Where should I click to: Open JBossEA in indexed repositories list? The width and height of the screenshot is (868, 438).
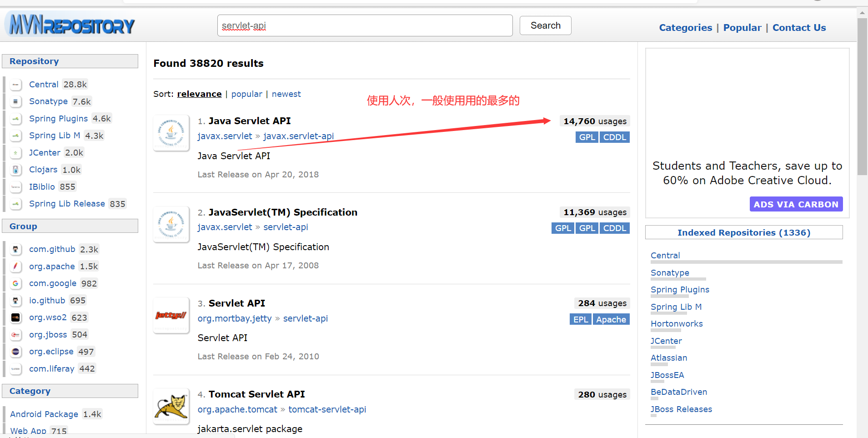click(667, 375)
